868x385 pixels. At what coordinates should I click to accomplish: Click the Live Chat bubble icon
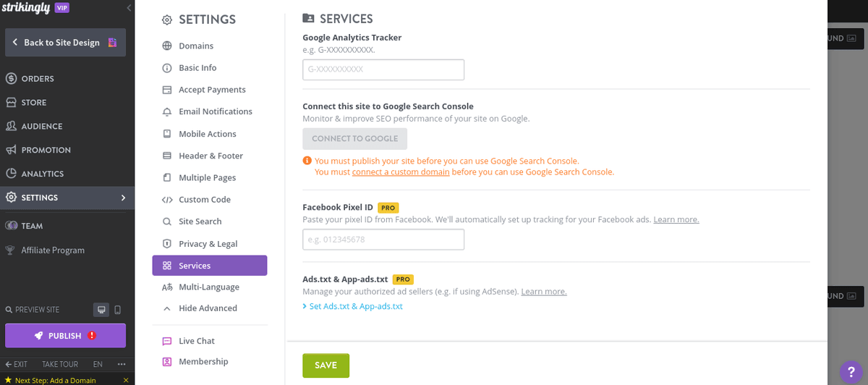[x=166, y=341]
